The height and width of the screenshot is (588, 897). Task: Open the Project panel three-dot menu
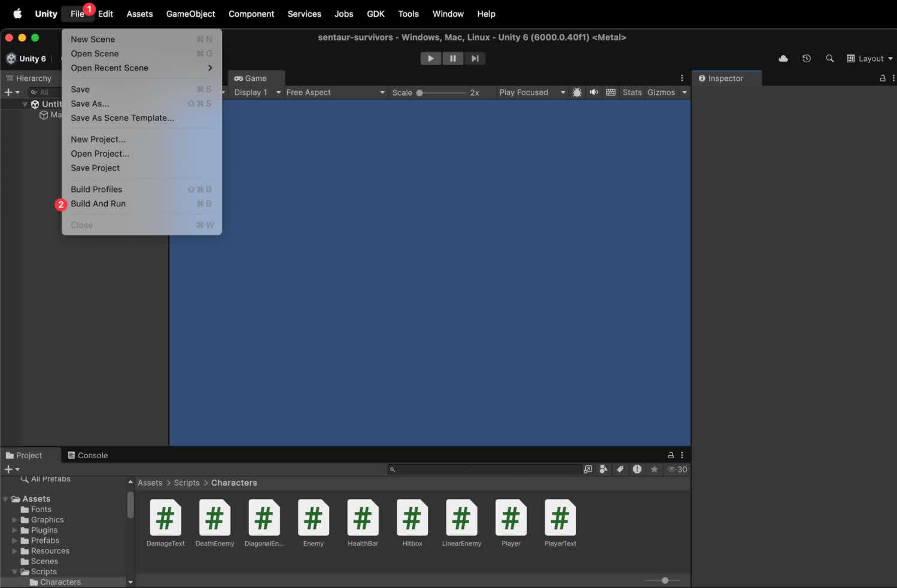click(682, 455)
